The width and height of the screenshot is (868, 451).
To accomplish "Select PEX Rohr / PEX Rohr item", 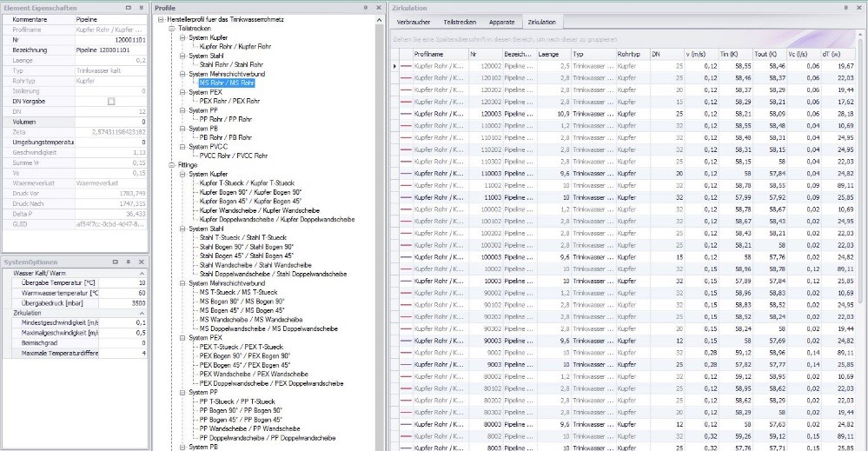I will (x=229, y=102).
